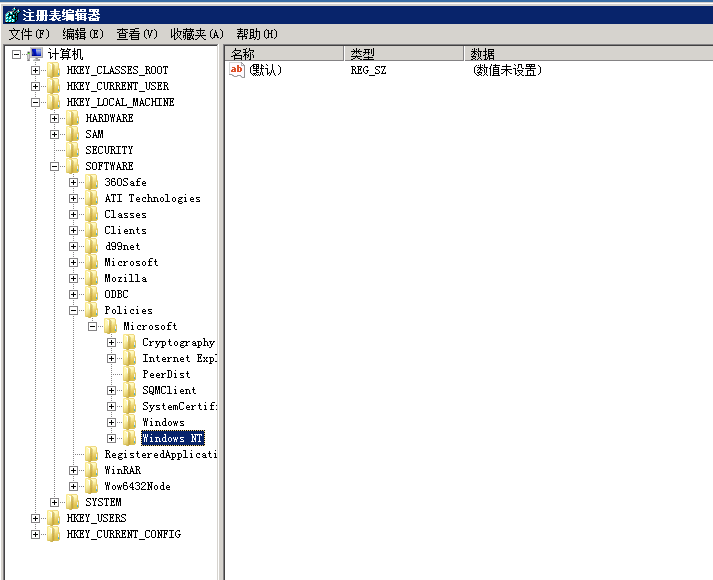
Task: Click the folder icon next to PeerDist
Action: (130, 374)
